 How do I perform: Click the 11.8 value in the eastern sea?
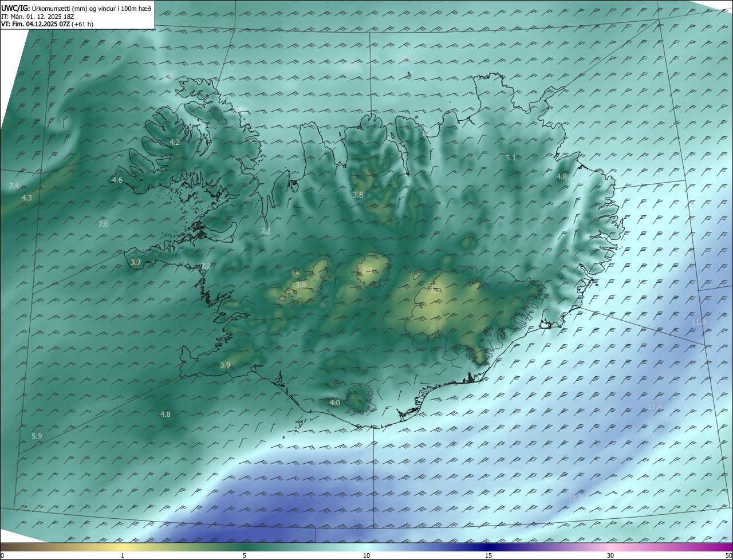click(x=699, y=322)
